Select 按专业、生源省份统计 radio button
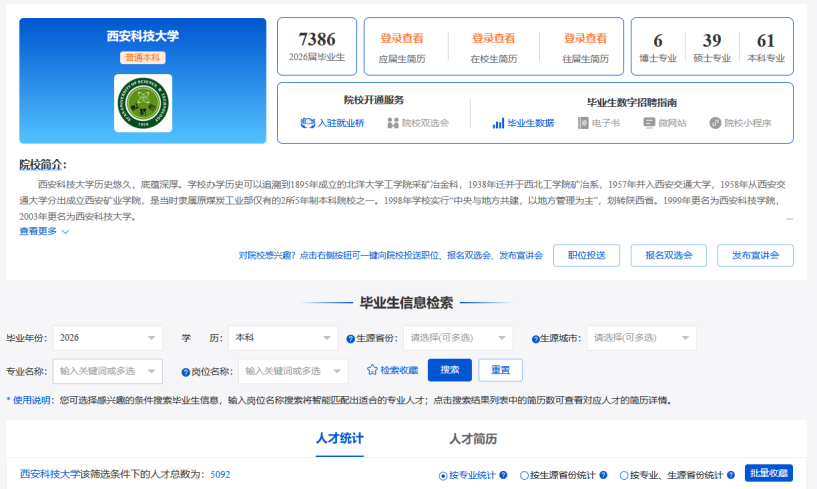817x489 pixels. (x=624, y=475)
